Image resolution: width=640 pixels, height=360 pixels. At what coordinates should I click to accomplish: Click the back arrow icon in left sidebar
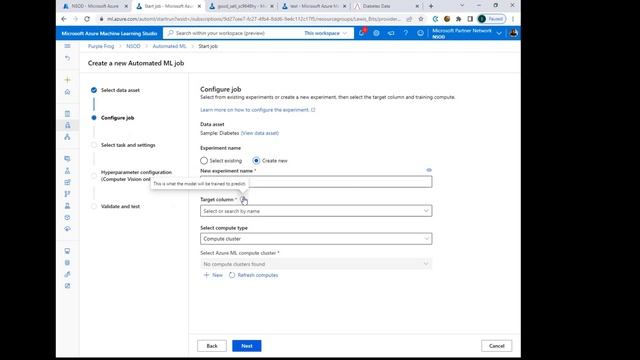(x=67, y=58)
